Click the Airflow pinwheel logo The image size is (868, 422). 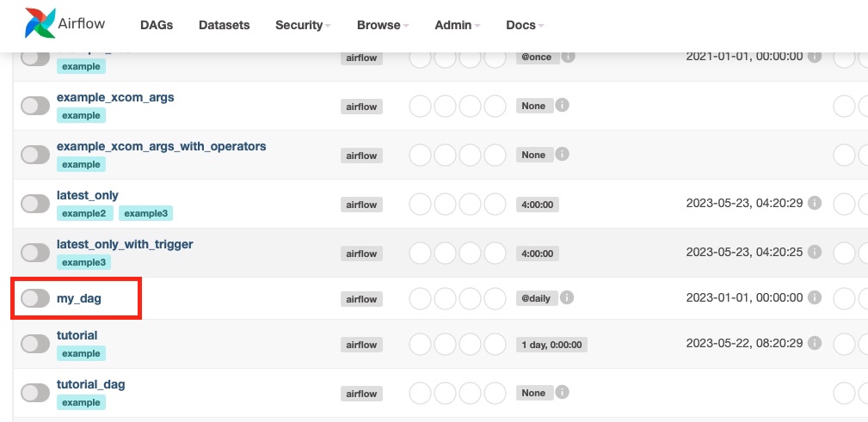[x=40, y=23]
